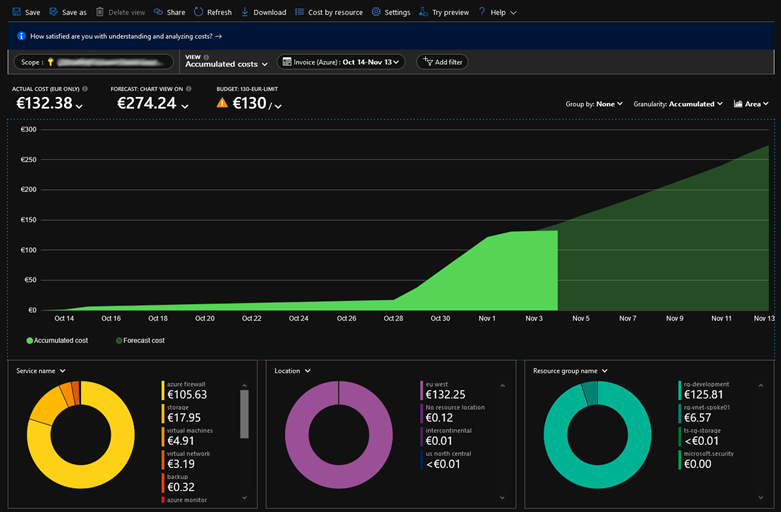Click the teal rg-development color swatch
Image resolution: width=781 pixels, height=512 pixels.
pyautogui.click(x=680, y=390)
